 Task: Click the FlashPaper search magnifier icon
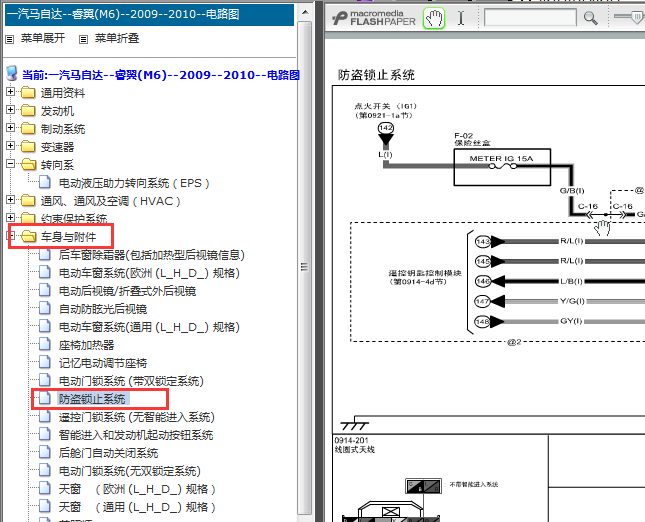click(591, 18)
